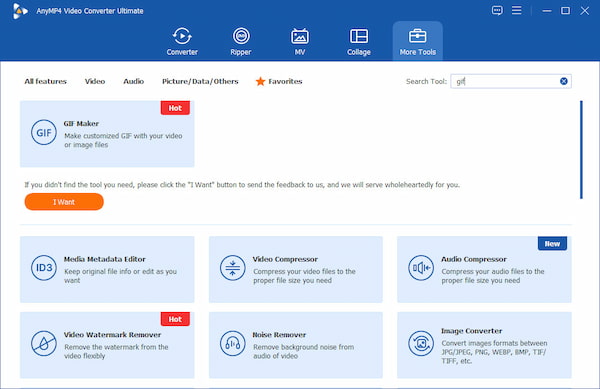Switch to the All features tab

point(46,81)
